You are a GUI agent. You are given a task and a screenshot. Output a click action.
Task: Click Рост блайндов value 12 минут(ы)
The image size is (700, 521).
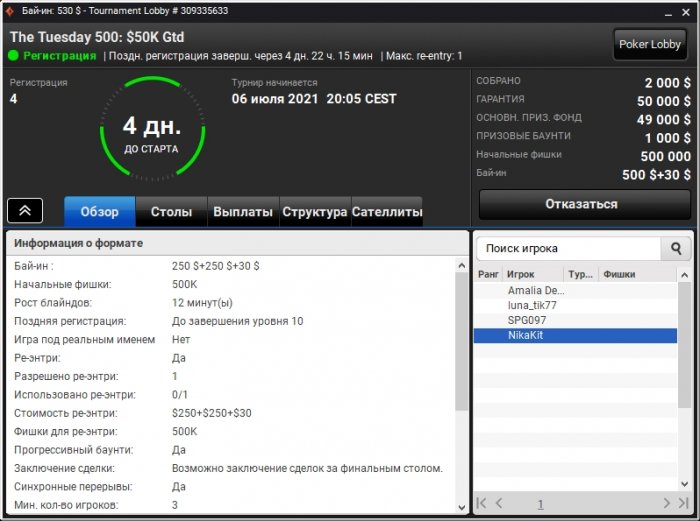(x=202, y=303)
